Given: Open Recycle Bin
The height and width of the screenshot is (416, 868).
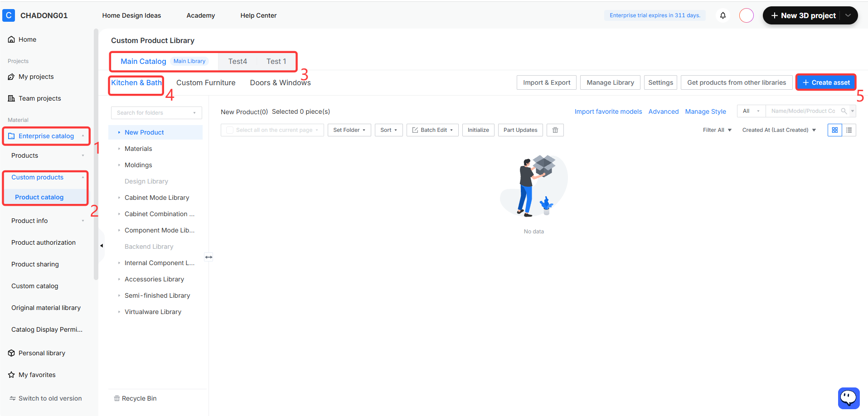Looking at the screenshot, I should coord(135,398).
